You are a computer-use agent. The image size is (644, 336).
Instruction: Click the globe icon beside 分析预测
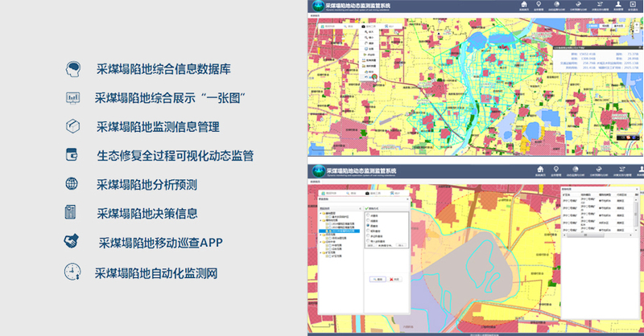coord(72,184)
